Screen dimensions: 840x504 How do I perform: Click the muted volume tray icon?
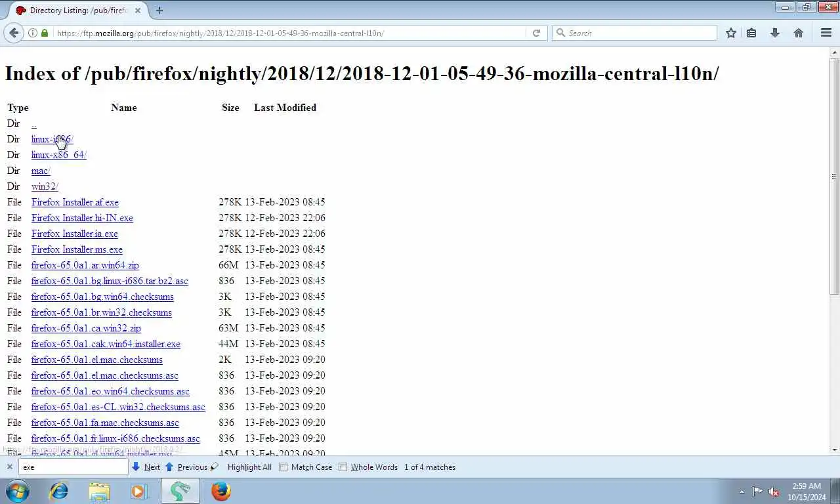tap(774, 492)
